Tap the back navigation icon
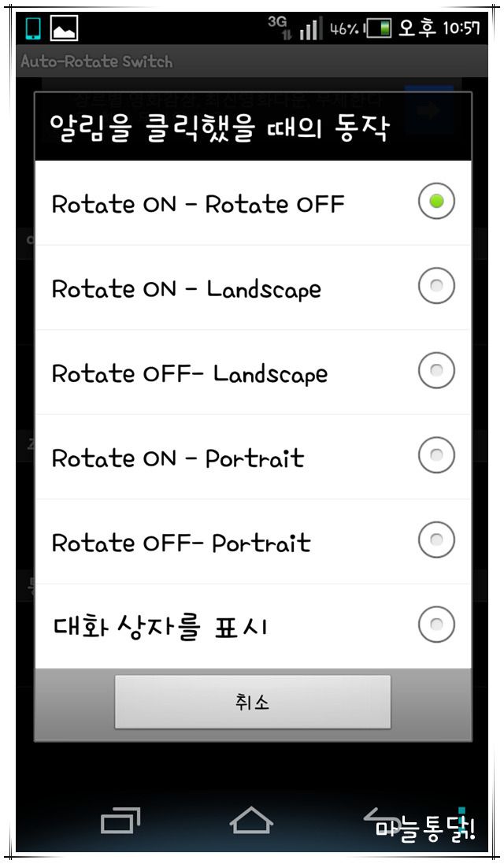 [382, 819]
